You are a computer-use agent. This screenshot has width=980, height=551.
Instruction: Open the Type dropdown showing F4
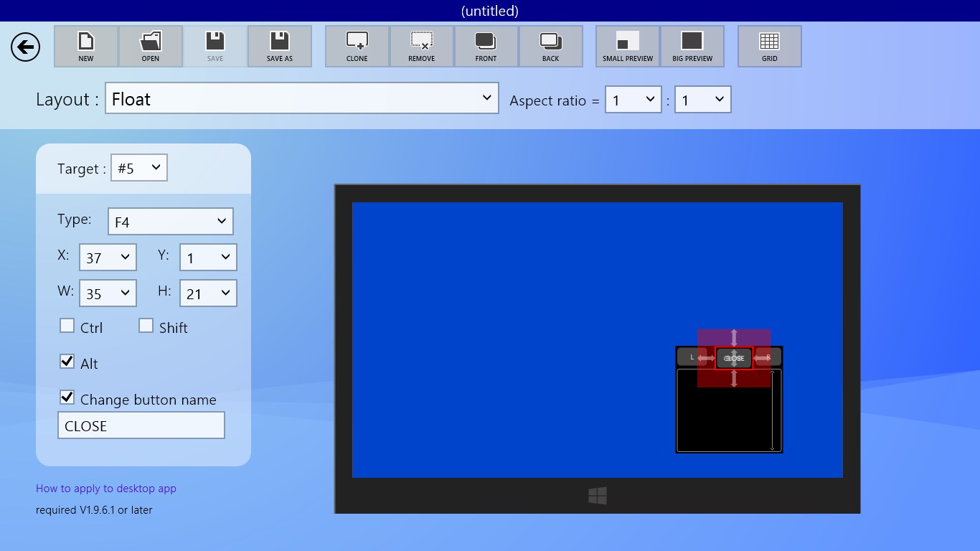pyautogui.click(x=170, y=222)
